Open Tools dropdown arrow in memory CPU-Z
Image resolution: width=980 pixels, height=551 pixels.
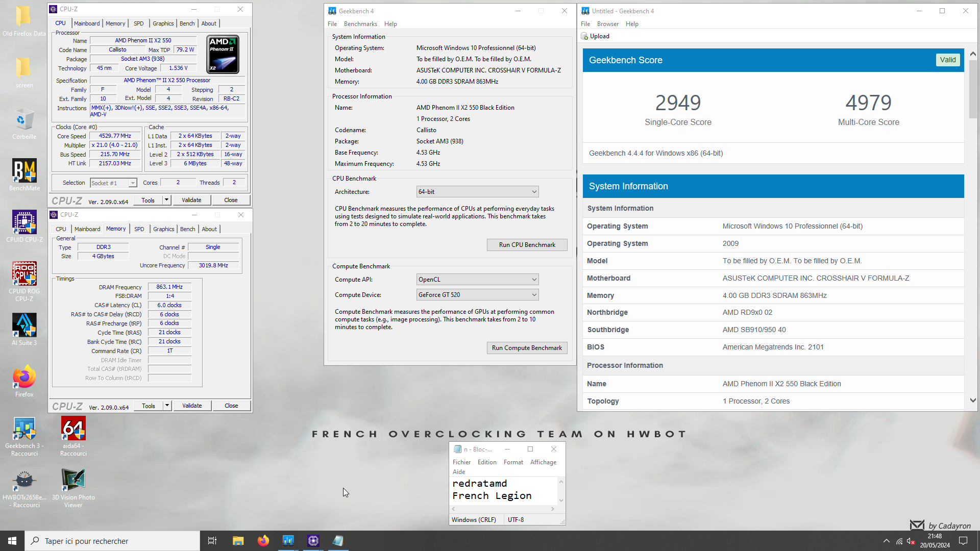[x=167, y=406]
